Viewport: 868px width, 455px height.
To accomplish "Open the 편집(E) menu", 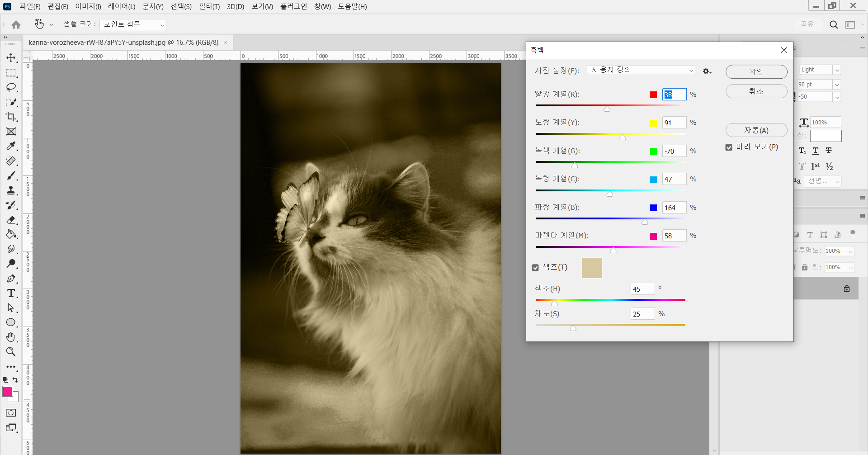I will [58, 6].
